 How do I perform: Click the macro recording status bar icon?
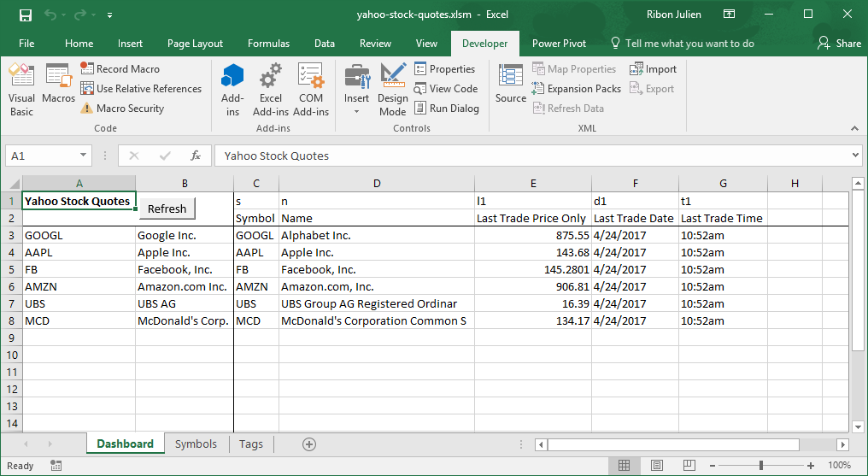tap(56, 466)
